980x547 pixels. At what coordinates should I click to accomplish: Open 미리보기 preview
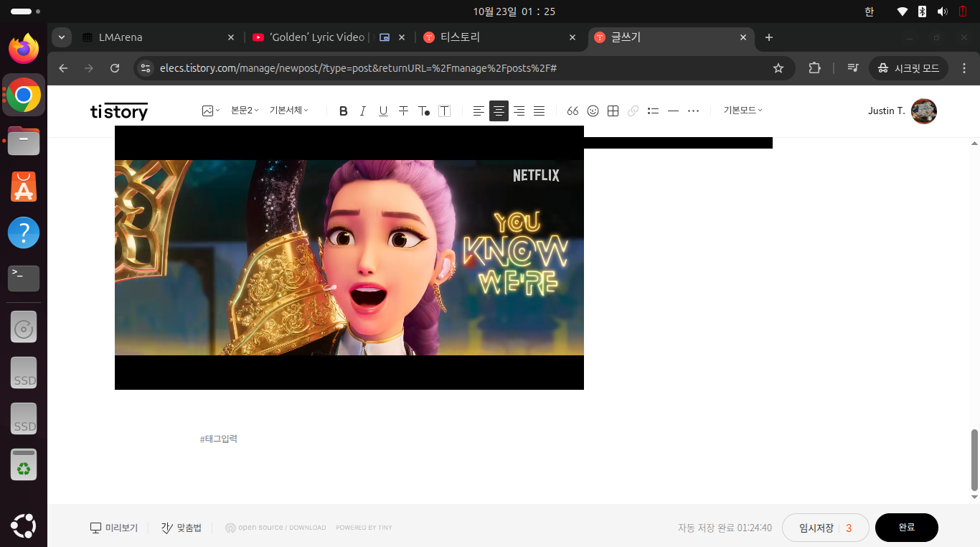pos(113,528)
